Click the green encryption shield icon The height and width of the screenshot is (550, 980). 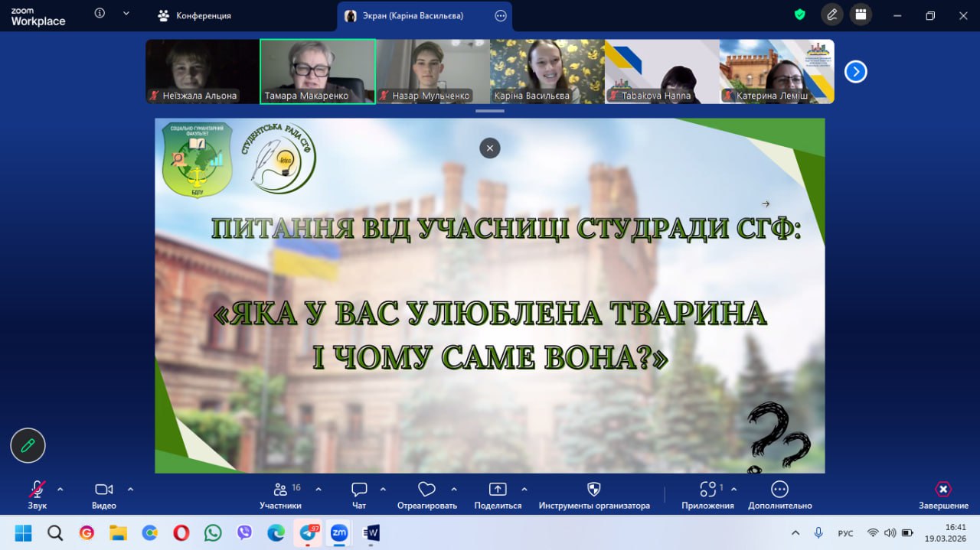click(x=800, y=15)
